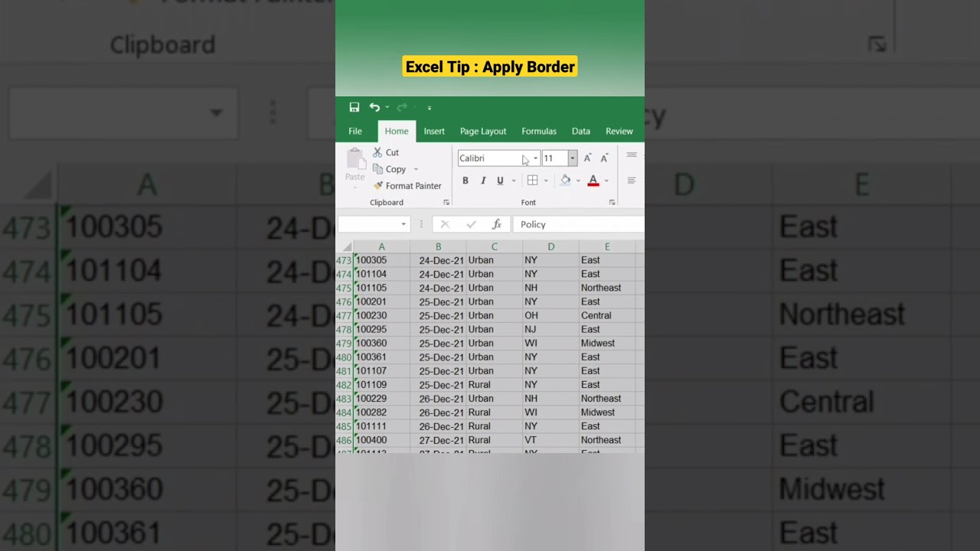Click into the Calibri font name box
The width and height of the screenshot is (980, 551).
point(495,158)
